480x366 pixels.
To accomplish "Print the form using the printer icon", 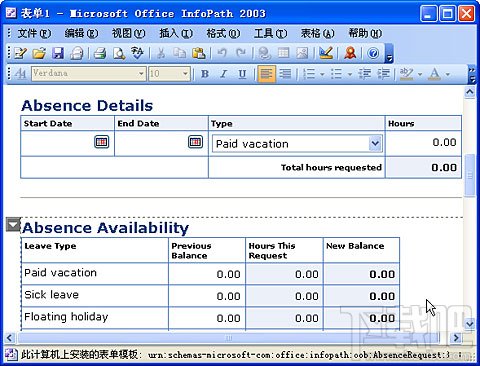I will (x=100, y=53).
